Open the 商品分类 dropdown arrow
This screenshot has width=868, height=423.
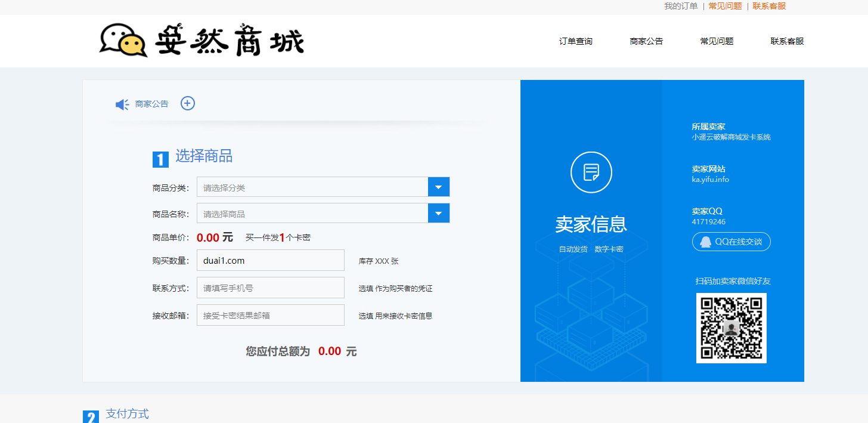(x=439, y=186)
